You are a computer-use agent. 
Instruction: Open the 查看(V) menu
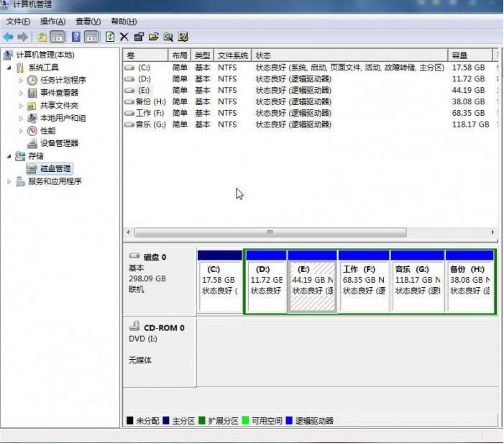pos(88,22)
